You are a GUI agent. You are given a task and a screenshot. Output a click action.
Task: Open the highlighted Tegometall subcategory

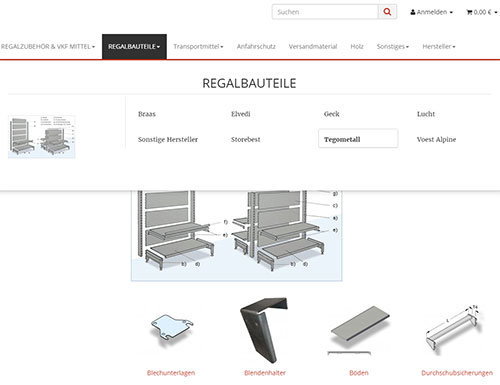coord(358,138)
